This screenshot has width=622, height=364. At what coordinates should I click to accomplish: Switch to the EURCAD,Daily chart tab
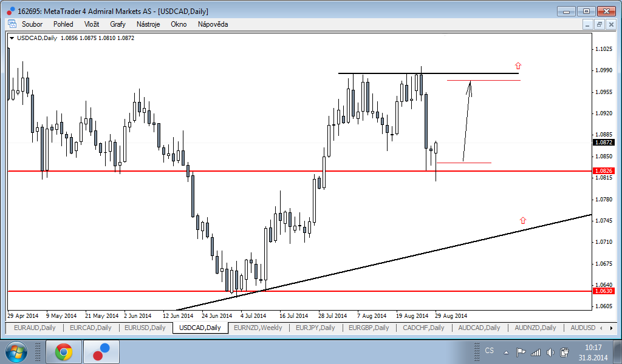[91, 328]
